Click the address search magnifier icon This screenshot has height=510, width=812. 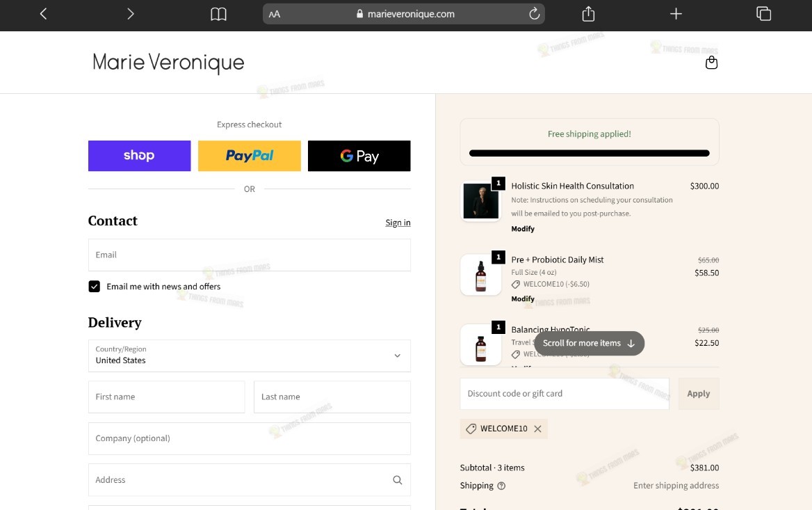point(397,480)
